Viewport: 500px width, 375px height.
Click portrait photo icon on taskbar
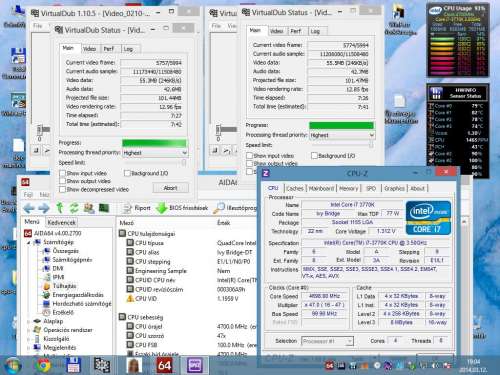tap(134, 365)
